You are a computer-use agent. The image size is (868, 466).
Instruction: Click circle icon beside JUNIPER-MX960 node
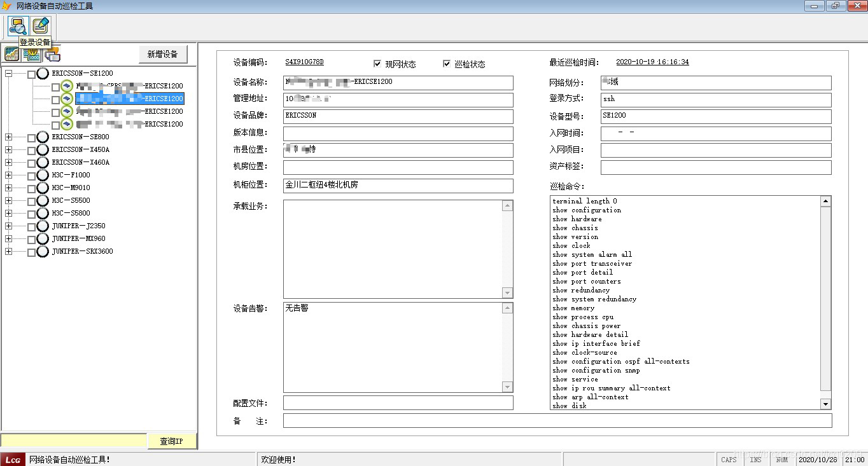43,238
